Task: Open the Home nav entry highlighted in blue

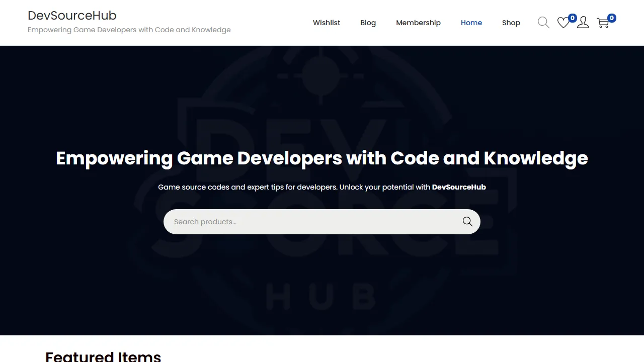Action: point(471,23)
